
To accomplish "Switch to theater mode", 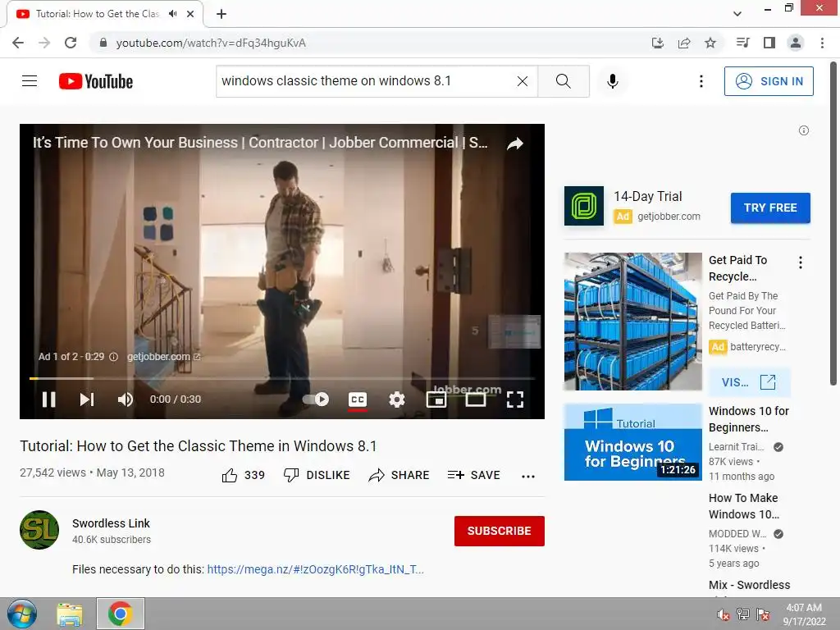I will pos(475,399).
